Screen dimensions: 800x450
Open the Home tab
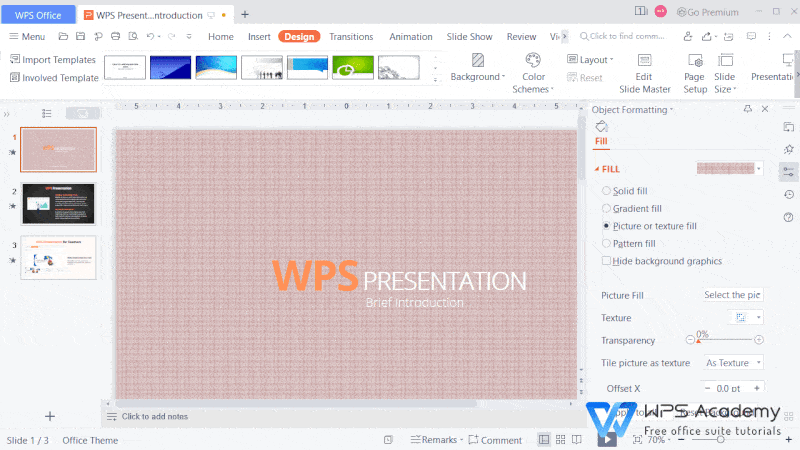tap(220, 36)
